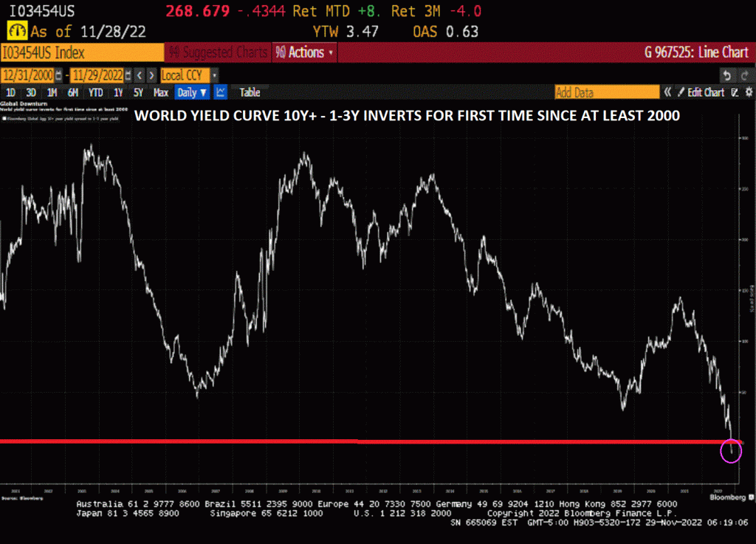Screen dimensions: 756x544
Task: Select the Max time range
Action: (x=160, y=92)
